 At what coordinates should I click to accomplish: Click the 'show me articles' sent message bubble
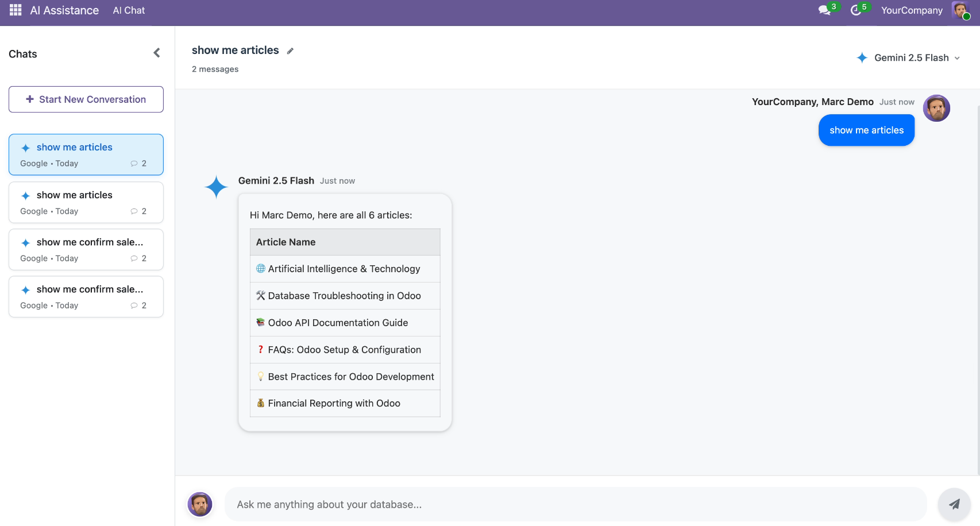pyautogui.click(x=866, y=130)
